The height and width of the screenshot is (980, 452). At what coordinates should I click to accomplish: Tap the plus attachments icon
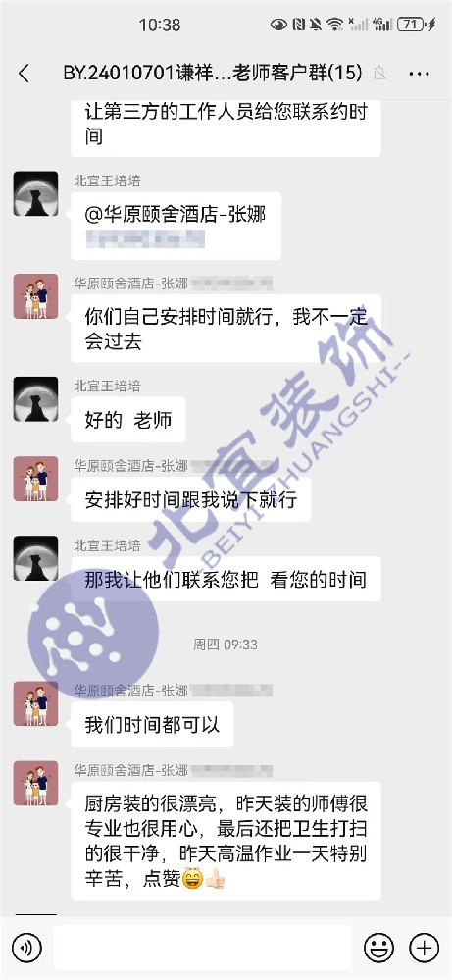[424, 948]
